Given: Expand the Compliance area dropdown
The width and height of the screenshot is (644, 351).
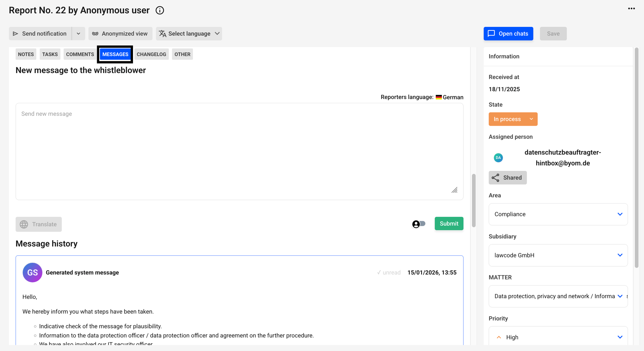Looking at the screenshot, I should [x=558, y=214].
